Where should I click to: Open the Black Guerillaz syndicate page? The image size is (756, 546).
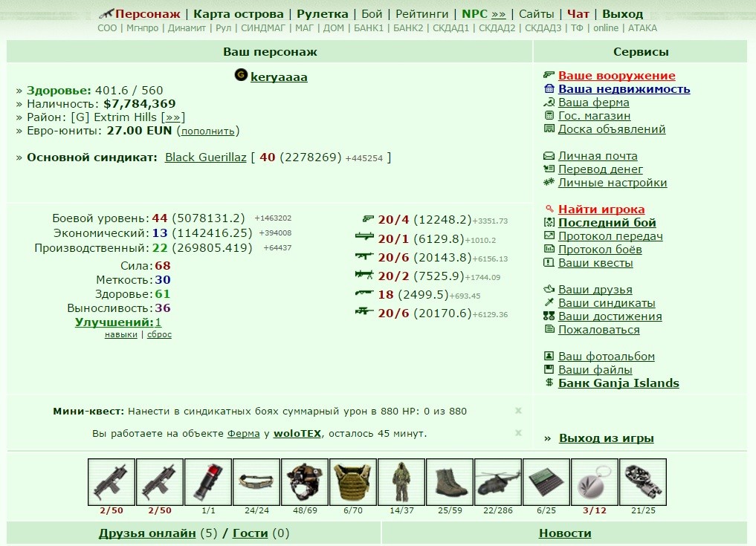[x=205, y=157]
